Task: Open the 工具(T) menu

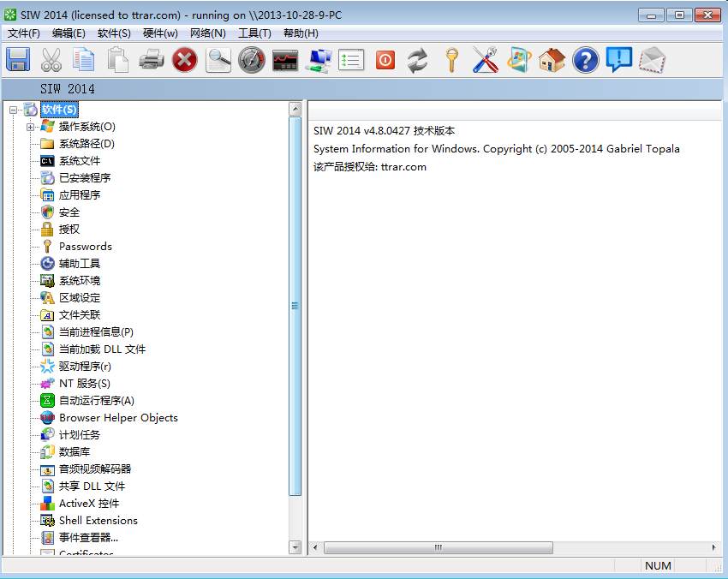Action: 254,33
